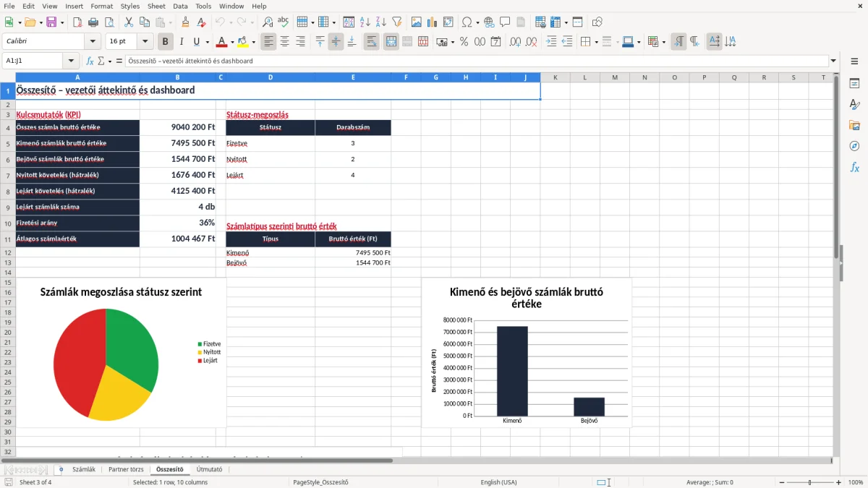Open the Tools menu
The image size is (868, 488).
coord(203,6)
